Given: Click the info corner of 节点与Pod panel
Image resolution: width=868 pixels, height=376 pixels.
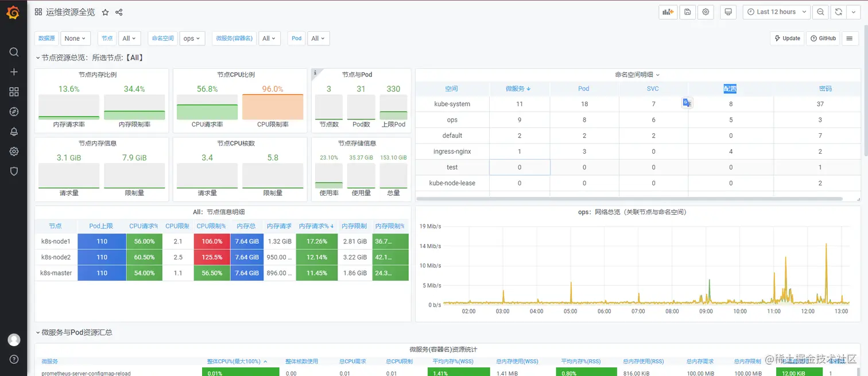Looking at the screenshot, I should 315,73.
